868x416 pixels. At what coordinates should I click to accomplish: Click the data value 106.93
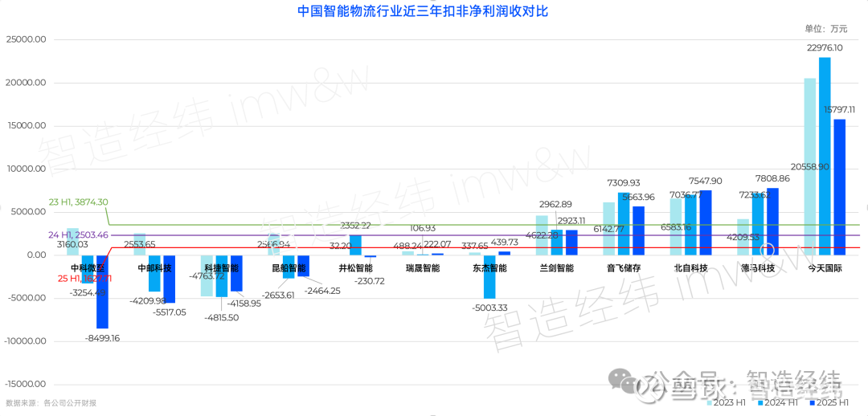[423, 227]
